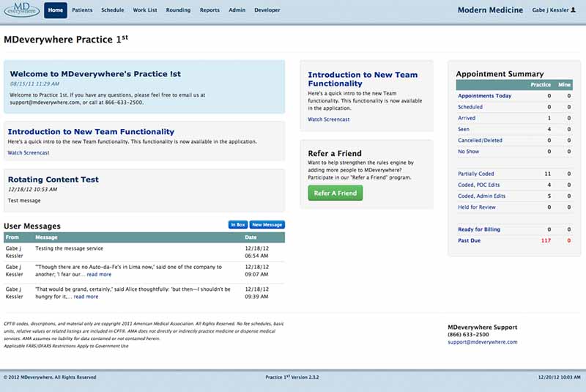Open the Rounding section

178,10
